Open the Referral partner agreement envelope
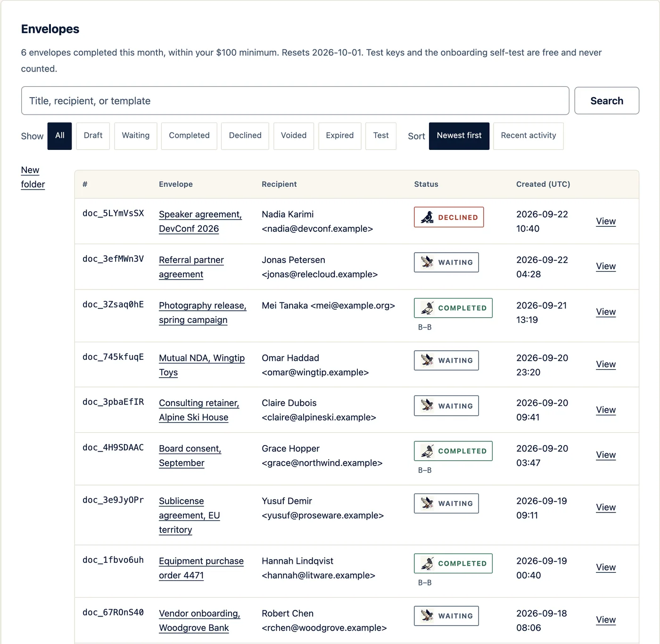Screen dimensions: 660x644 (191, 267)
